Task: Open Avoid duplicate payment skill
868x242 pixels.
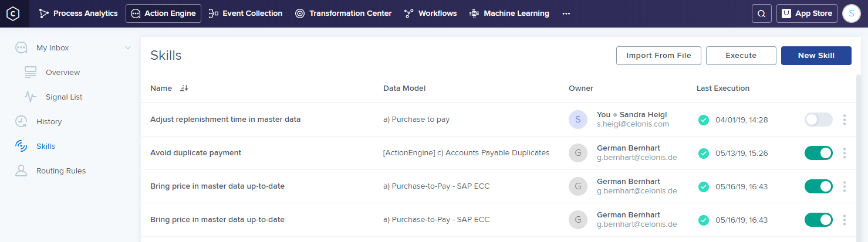Action: tap(196, 153)
